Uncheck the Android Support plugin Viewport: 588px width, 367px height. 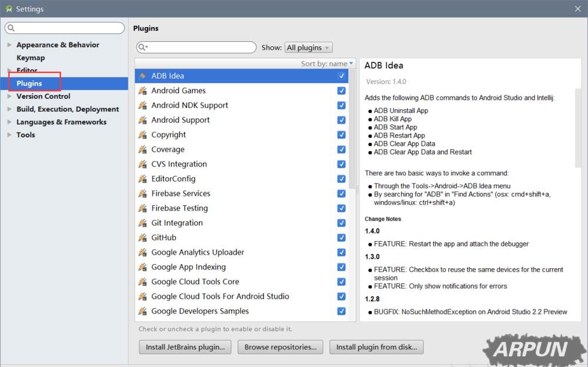[341, 120]
